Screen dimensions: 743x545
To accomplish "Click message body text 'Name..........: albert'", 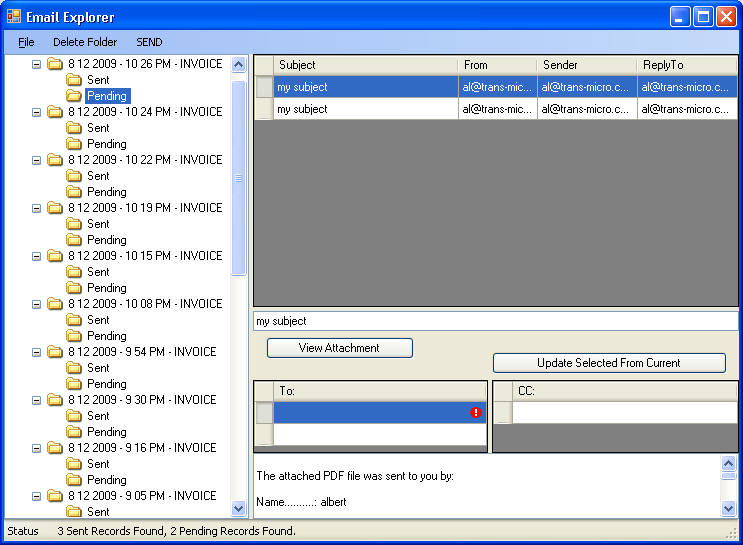I will click(301, 502).
